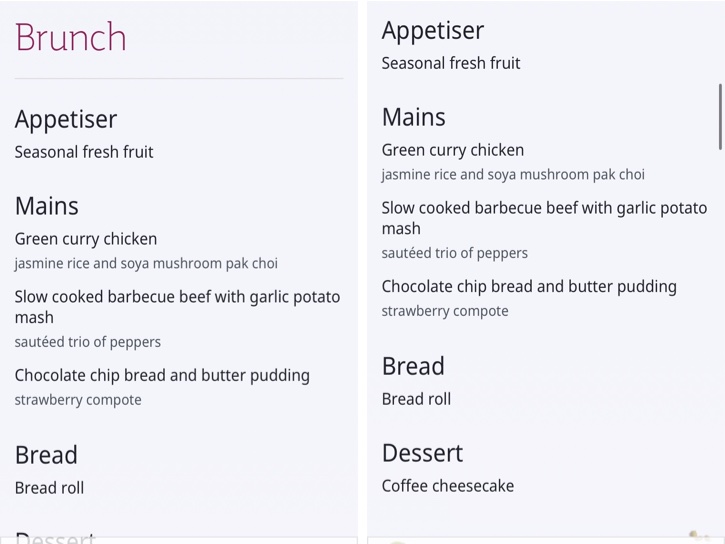Click Chocolate chip bread pudding in right panel
The width and height of the screenshot is (725, 544).
529,287
